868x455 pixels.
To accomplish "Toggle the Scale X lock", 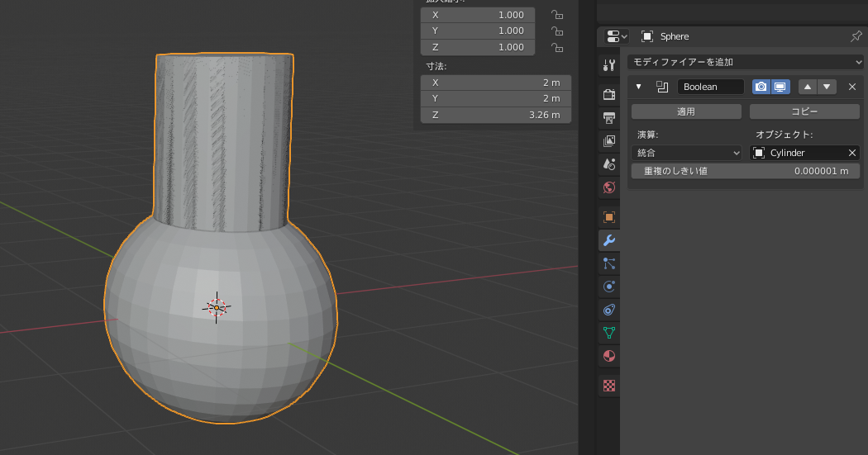I will [557, 15].
